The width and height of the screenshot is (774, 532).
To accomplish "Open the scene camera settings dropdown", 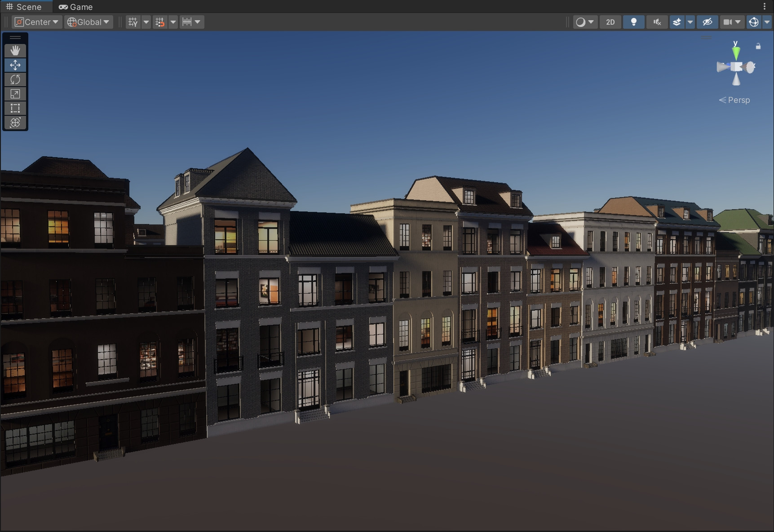I will tap(731, 22).
